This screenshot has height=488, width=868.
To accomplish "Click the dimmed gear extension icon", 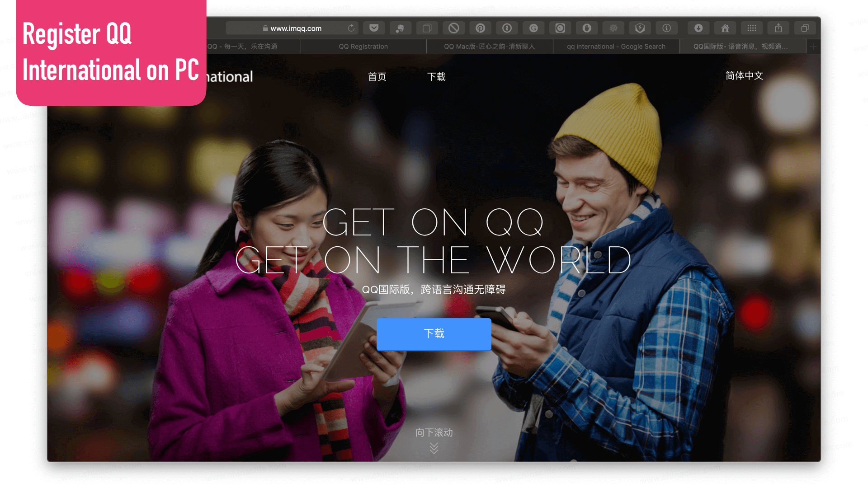I will [613, 28].
